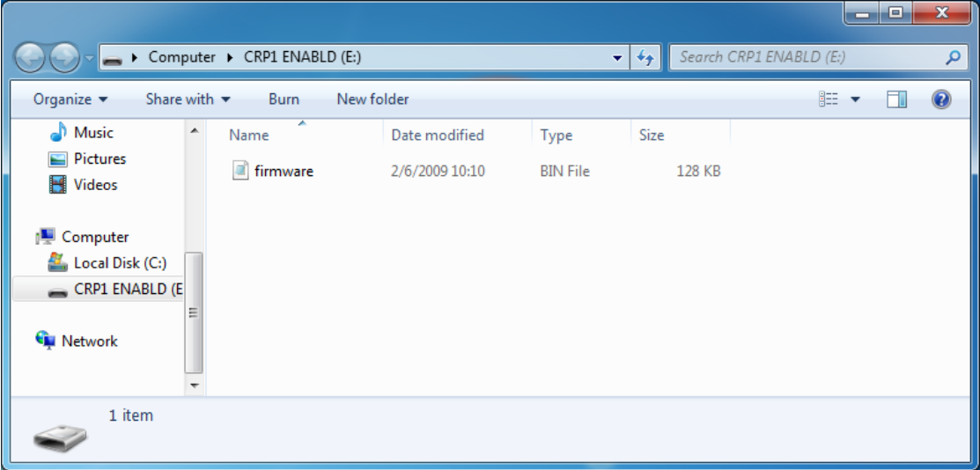This screenshot has width=980, height=470.
Task: Open the view options dropdown arrow
Action: (x=855, y=99)
